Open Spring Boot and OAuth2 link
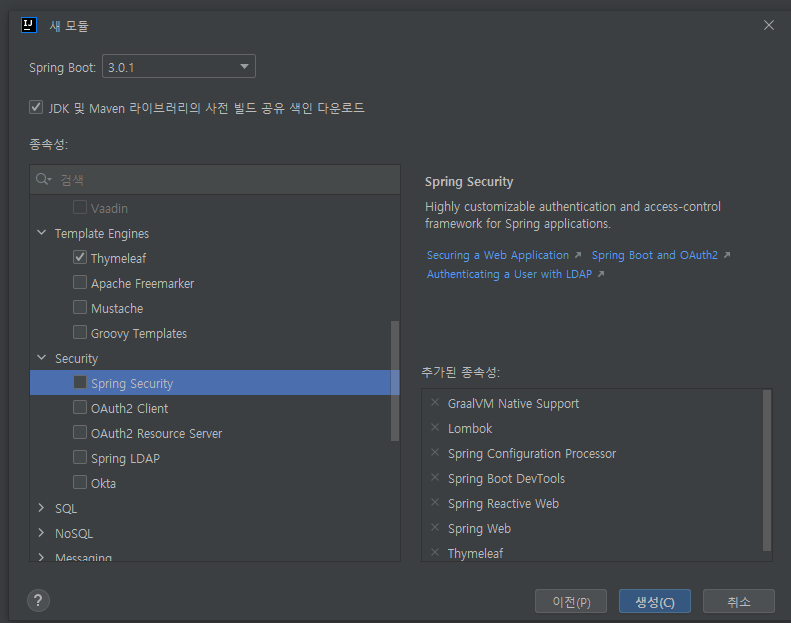 (654, 255)
